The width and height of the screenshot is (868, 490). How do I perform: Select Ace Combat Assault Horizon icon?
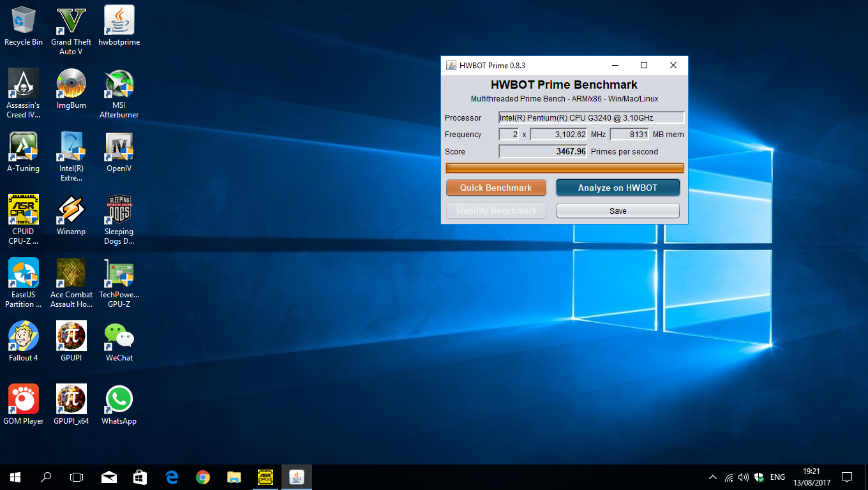click(71, 283)
